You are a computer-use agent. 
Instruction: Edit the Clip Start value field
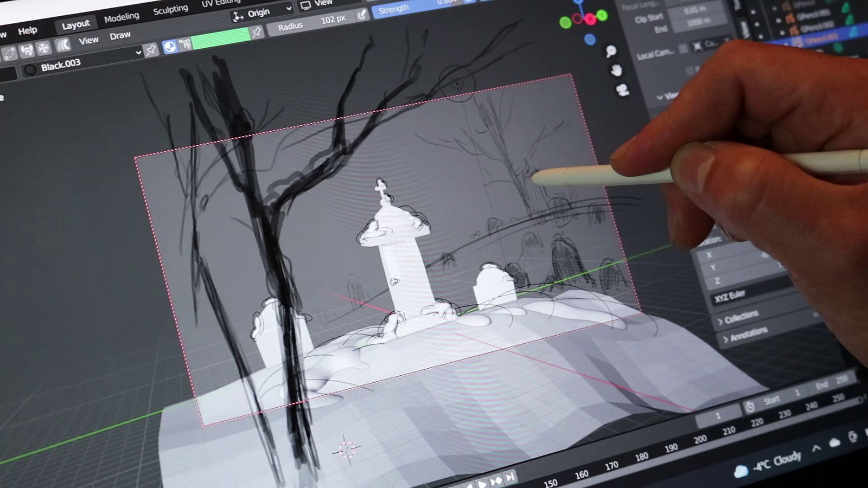[x=696, y=11]
